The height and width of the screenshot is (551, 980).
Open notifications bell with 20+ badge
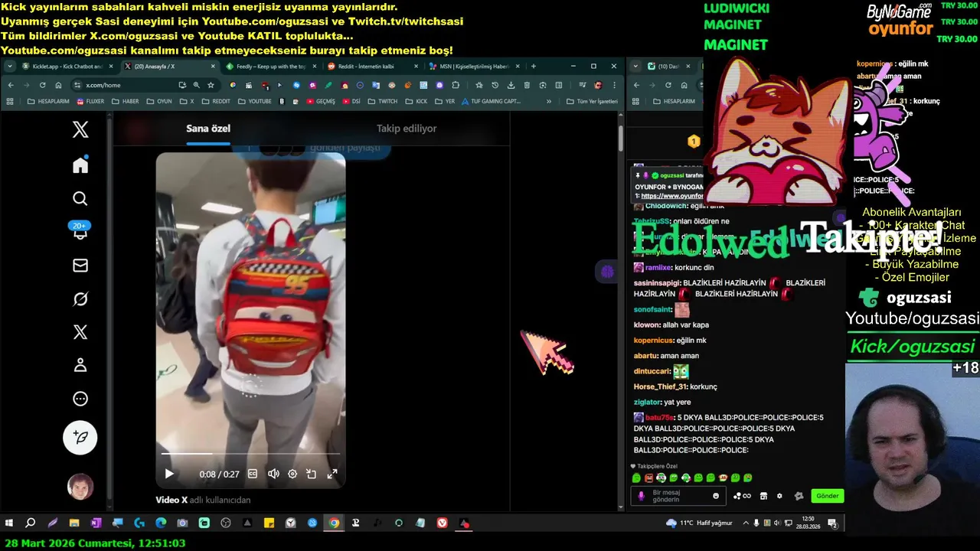[x=80, y=231]
